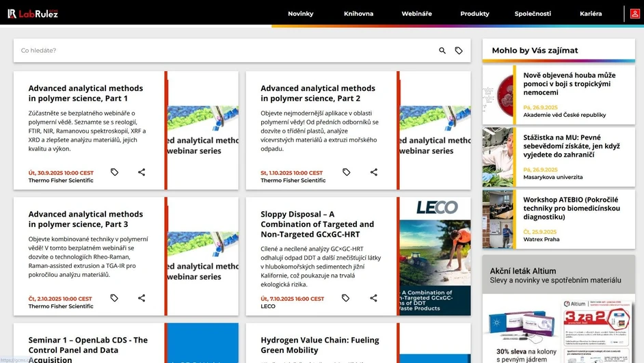644x363 pixels.
Task: Click tag icon on Polymer science Part 2 card
Action: [x=346, y=172]
